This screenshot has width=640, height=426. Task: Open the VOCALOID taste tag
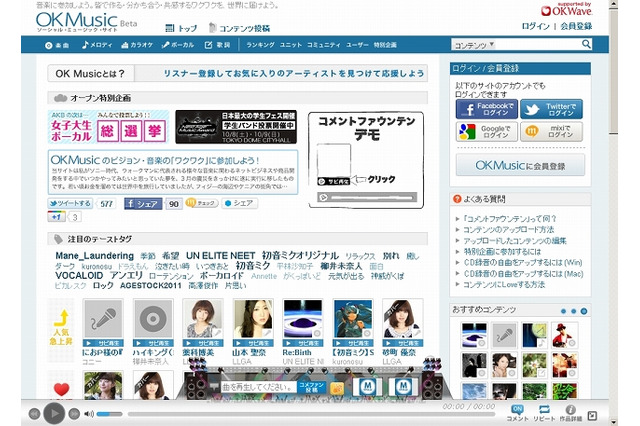79,275
